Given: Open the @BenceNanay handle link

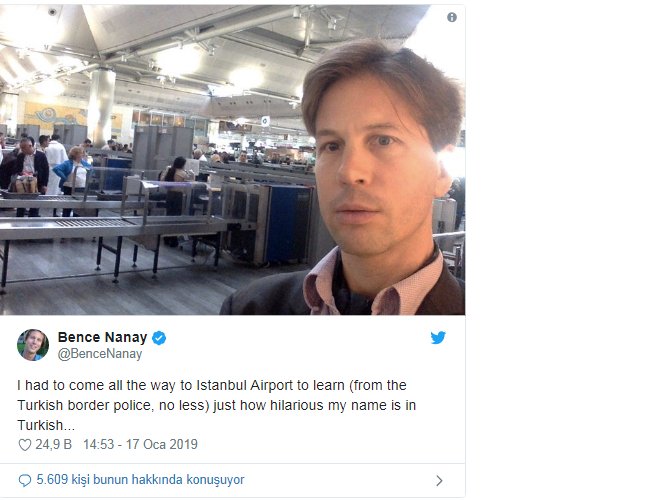Looking at the screenshot, I should 100,354.
